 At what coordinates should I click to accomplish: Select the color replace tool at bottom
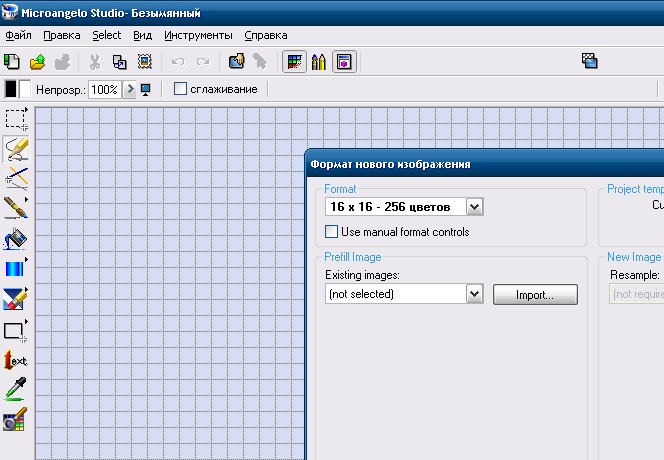pos(15,419)
